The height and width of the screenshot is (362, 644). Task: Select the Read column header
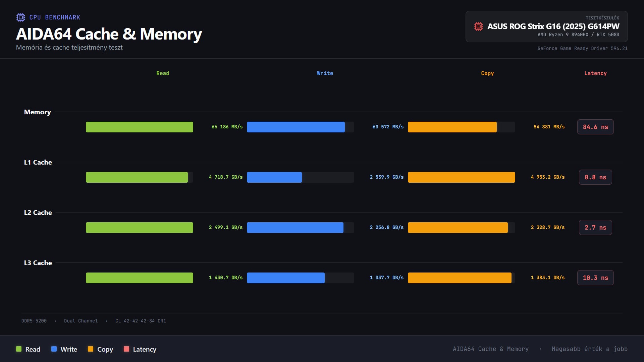point(163,73)
